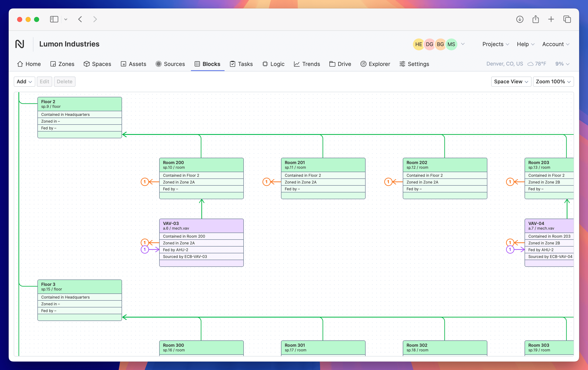Go back with the back arrow
The width and height of the screenshot is (588, 370).
pyautogui.click(x=80, y=19)
